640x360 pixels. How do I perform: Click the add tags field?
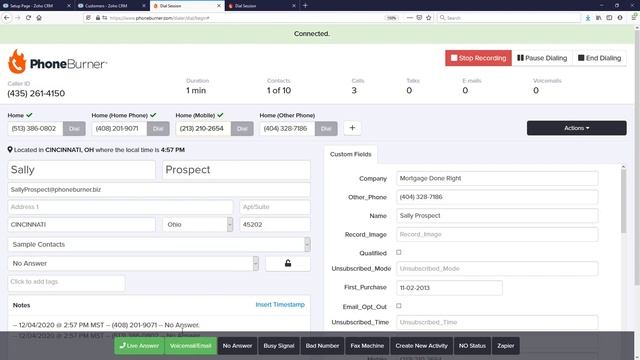(66, 282)
